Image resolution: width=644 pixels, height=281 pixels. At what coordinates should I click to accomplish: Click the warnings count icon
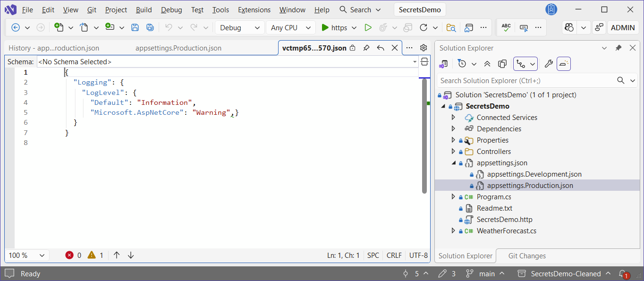[x=92, y=255]
